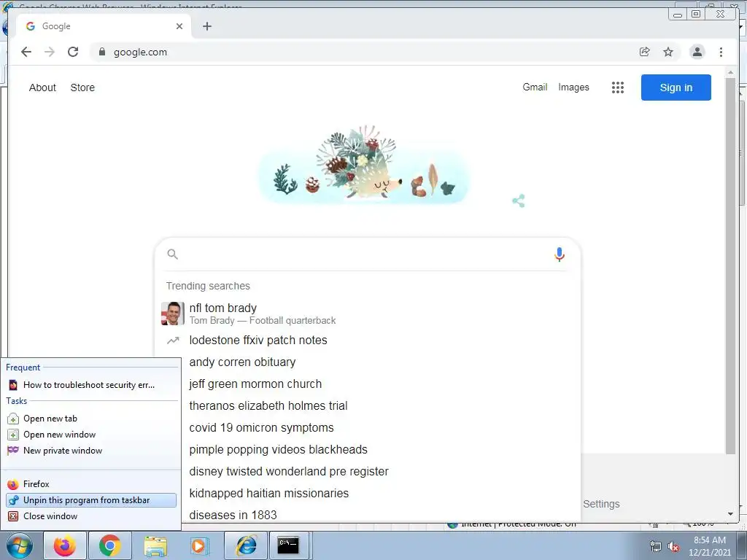Open the About link
The width and height of the screenshot is (747, 560).
(x=42, y=87)
